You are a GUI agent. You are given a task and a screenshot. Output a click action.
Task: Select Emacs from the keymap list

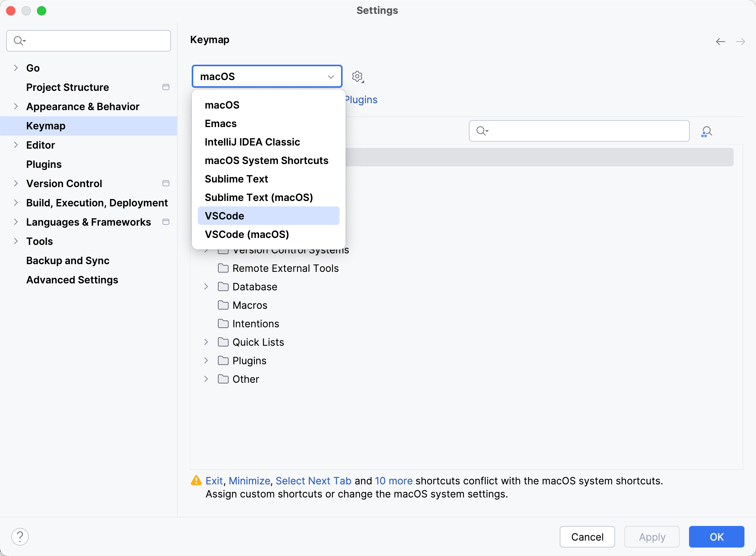220,123
